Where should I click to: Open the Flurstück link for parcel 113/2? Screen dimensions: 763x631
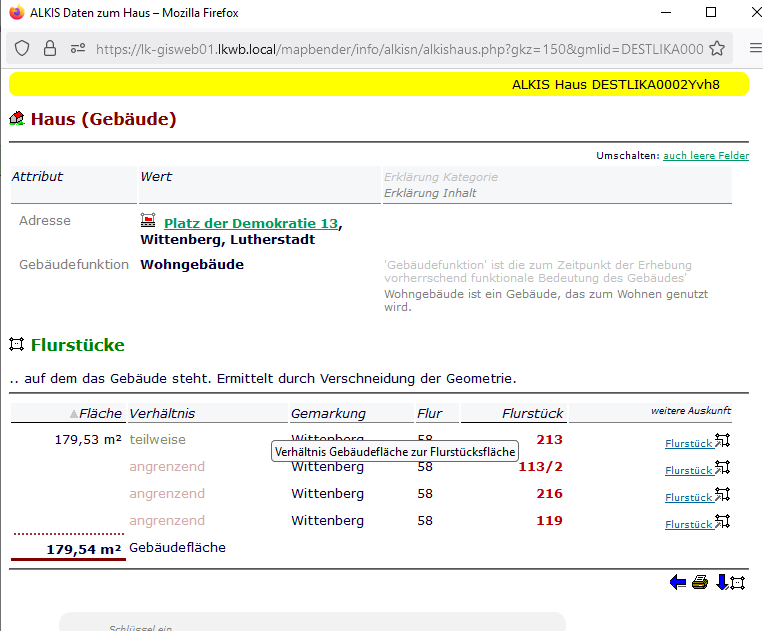[x=688, y=470]
